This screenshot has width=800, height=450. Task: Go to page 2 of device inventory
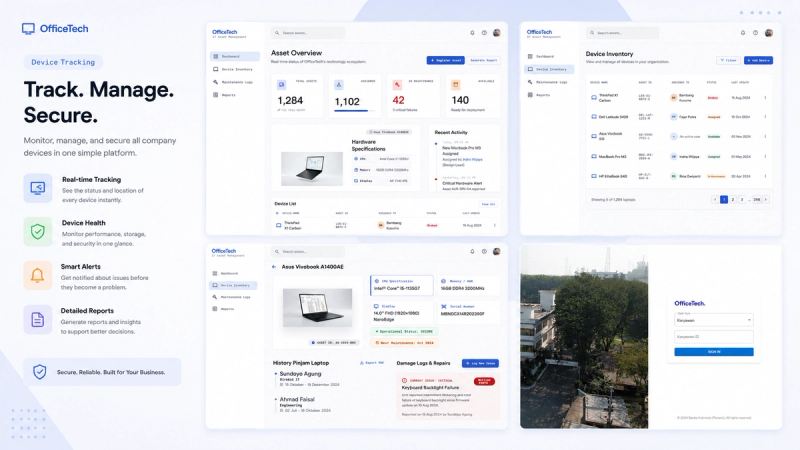click(x=733, y=199)
